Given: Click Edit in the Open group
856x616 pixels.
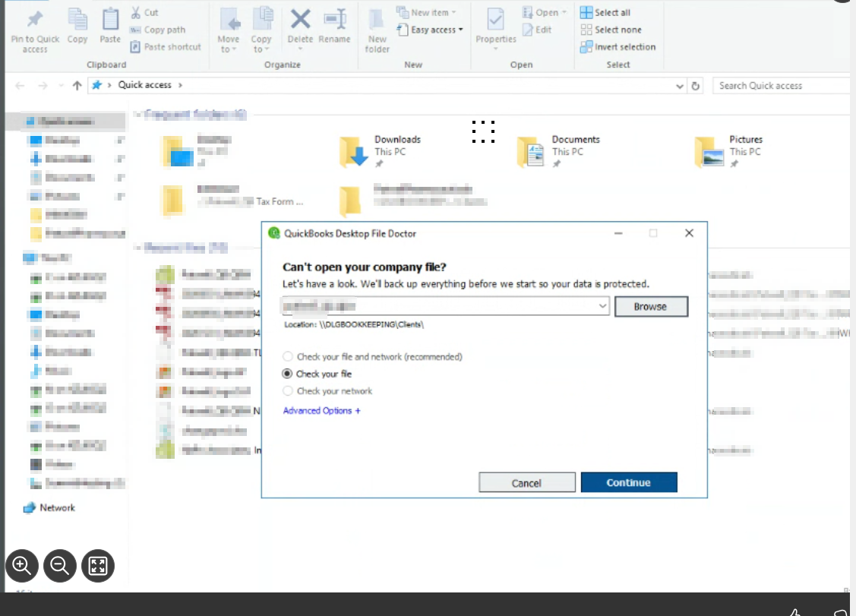Looking at the screenshot, I should 537,30.
